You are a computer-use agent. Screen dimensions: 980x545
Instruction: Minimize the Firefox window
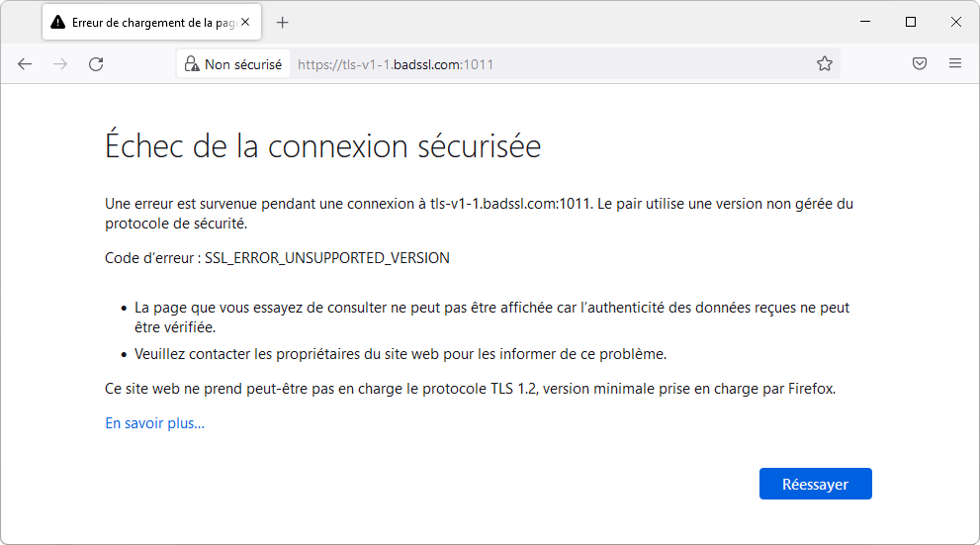click(865, 22)
